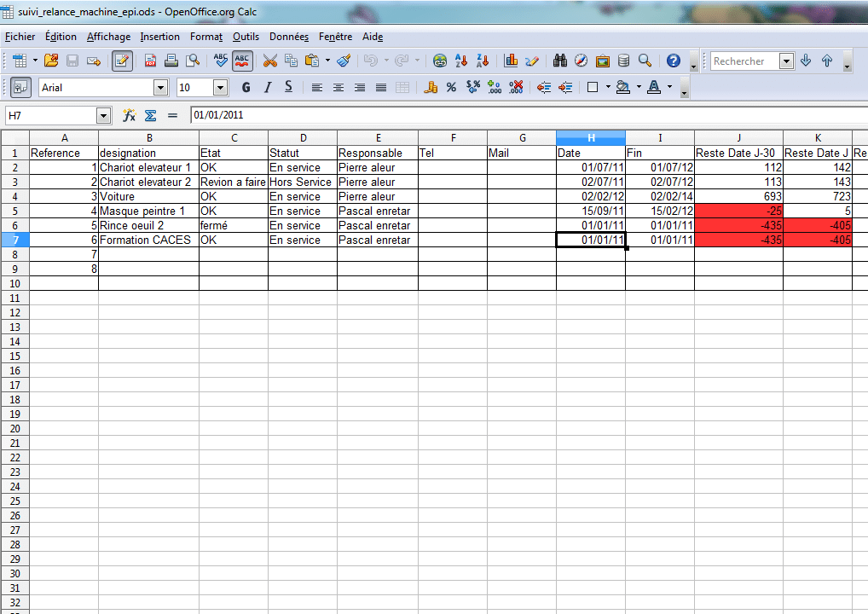The width and height of the screenshot is (868, 614).
Task: Open the Fichier menu
Action: click(x=20, y=37)
